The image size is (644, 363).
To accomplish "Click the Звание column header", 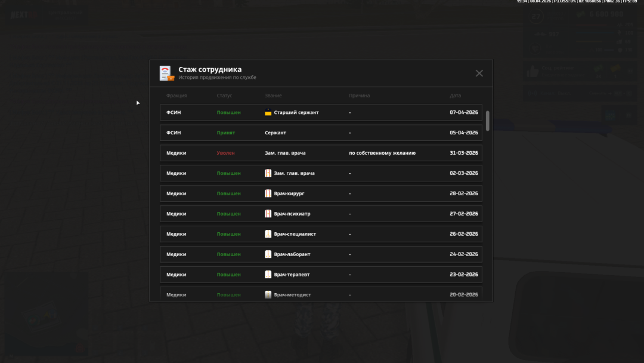I will (x=273, y=96).
